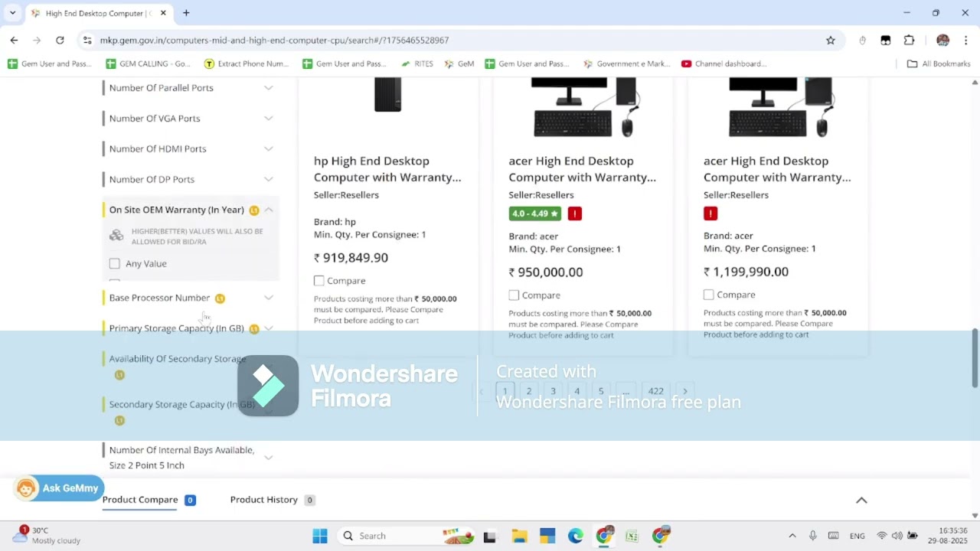Bookmark this page with the star icon
Image resolution: width=980 pixels, height=551 pixels.
click(x=831, y=41)
